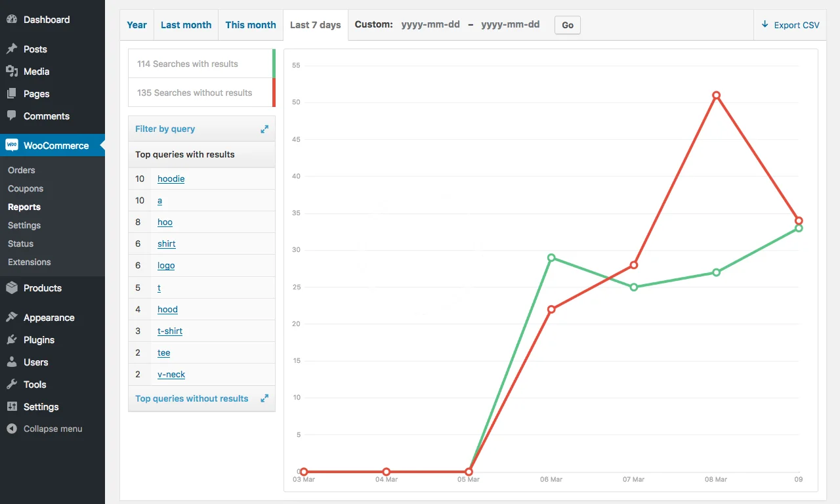The height and width of the screenshot is (504, 840).
Task: Click the Plugins plug icon
Action: [12, 340]
